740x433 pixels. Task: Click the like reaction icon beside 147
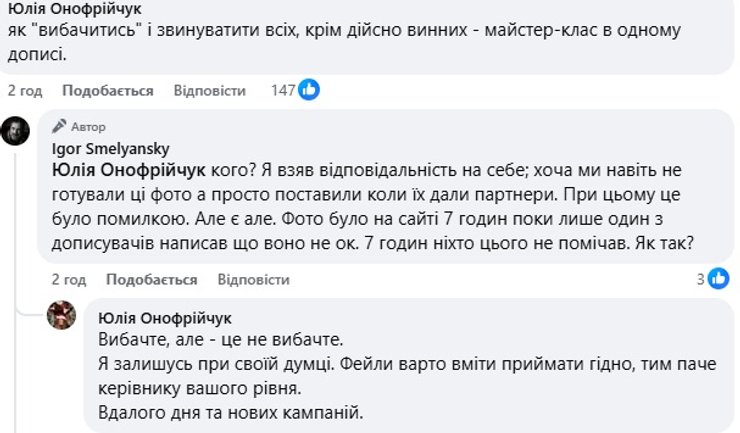[x=309, y=90]
